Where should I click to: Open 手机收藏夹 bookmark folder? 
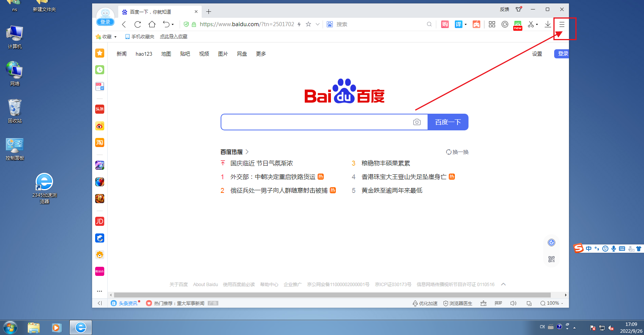(139, 37)
